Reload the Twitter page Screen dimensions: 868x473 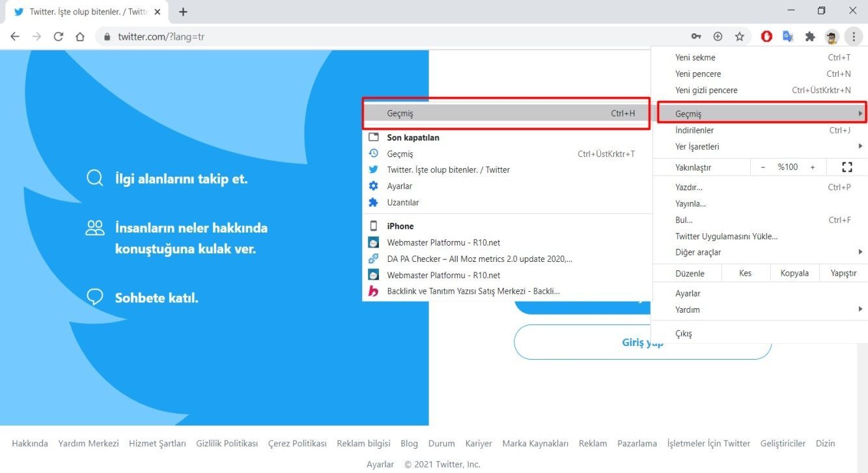click(x=58, y=36)
